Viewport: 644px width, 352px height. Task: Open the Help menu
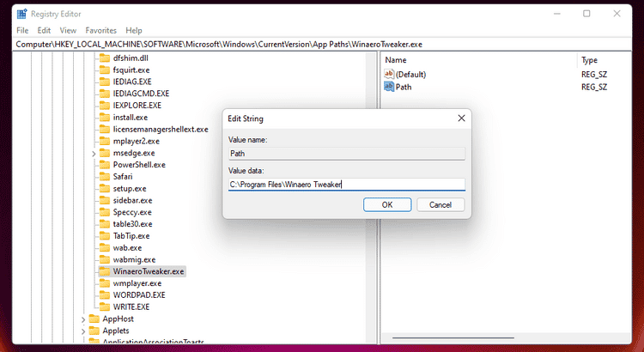tap(133, 30)
